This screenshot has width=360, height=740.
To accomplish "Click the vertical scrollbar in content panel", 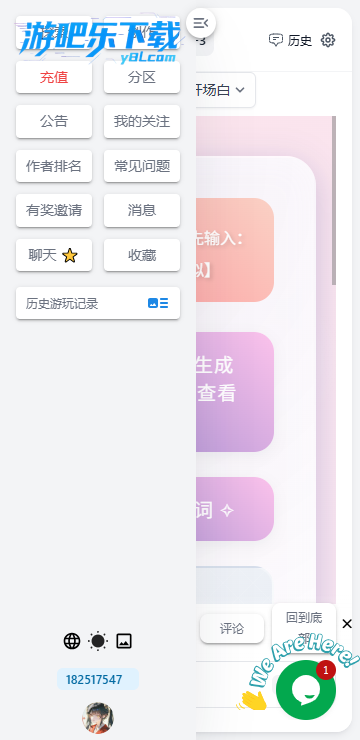I will [x=334, y=201].
